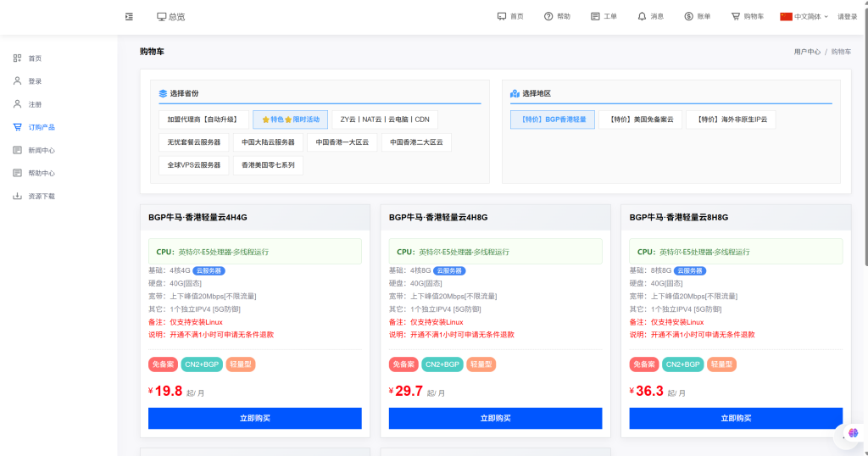The width and height of the screenshot is (868, 456).
Task: Collapse the sidebar with the menu-fold icon
Action: click(x=129, y=17)
